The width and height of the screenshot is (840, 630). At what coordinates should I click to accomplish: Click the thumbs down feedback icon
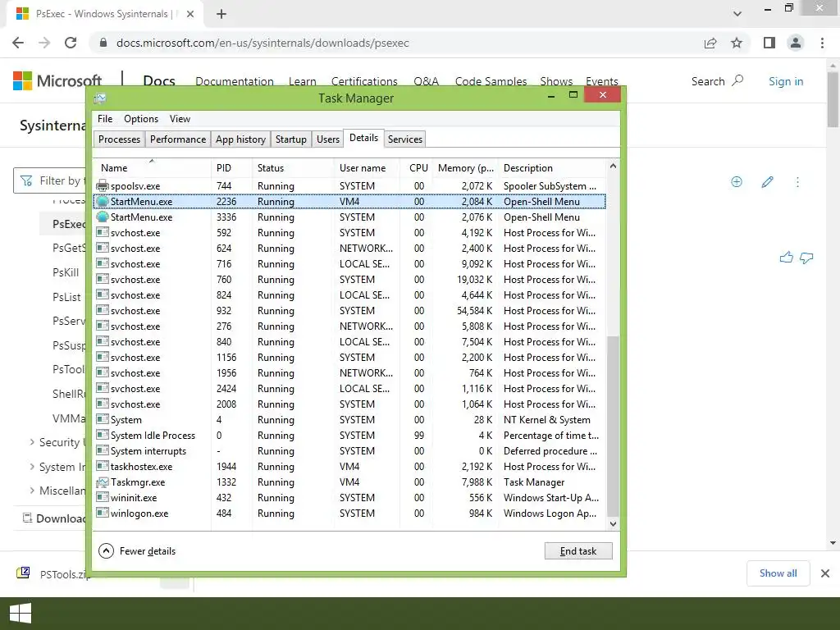(806, 258)
